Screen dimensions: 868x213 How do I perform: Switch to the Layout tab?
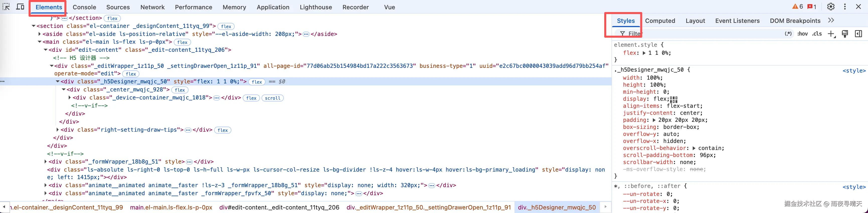tap(695, 21)
